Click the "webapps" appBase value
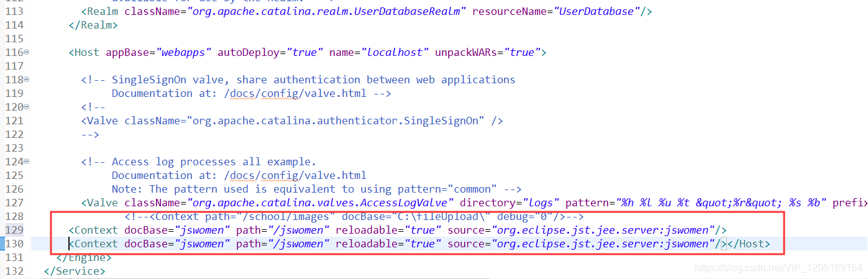 pos(183,53)
